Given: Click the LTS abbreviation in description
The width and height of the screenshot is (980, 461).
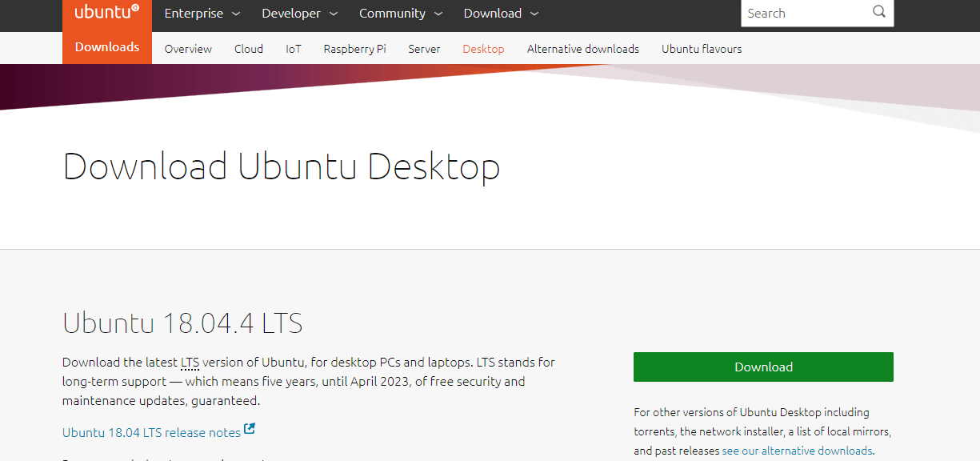Looking at the screenshot, I should pyautogui.click(x=190, y=363).
